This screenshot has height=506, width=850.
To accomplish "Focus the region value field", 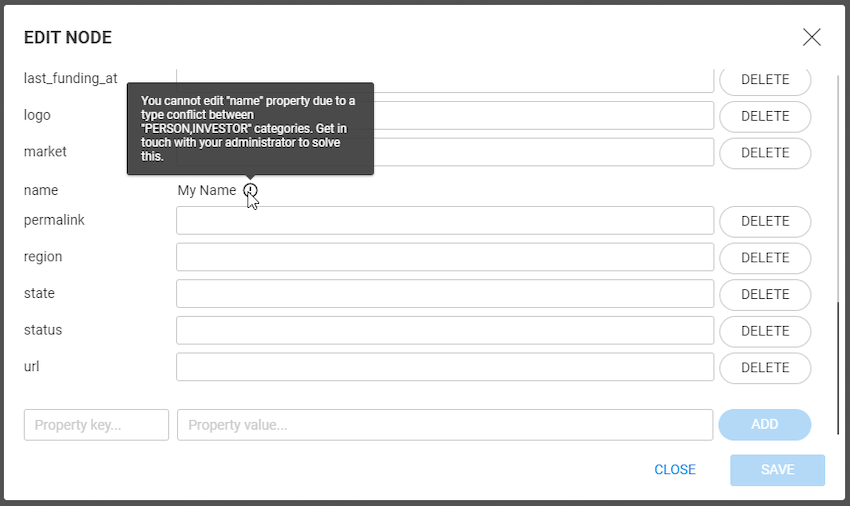I will 445,258.
